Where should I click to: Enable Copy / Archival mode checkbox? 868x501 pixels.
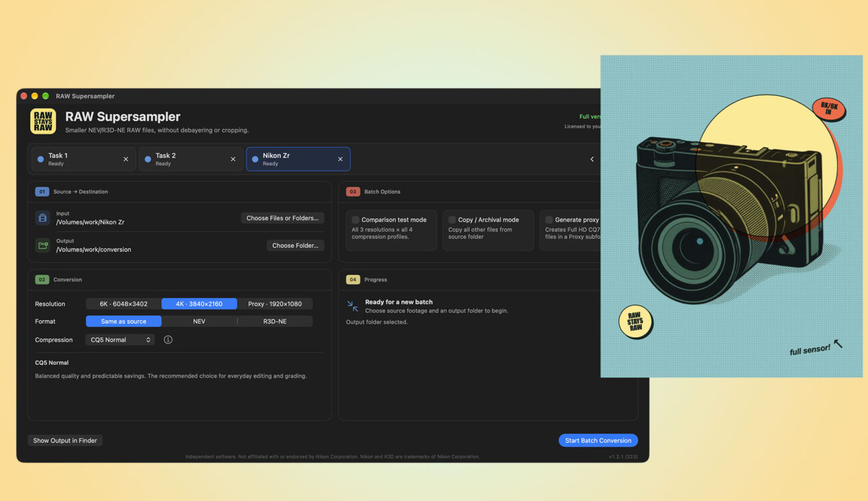tap(452, 220)
